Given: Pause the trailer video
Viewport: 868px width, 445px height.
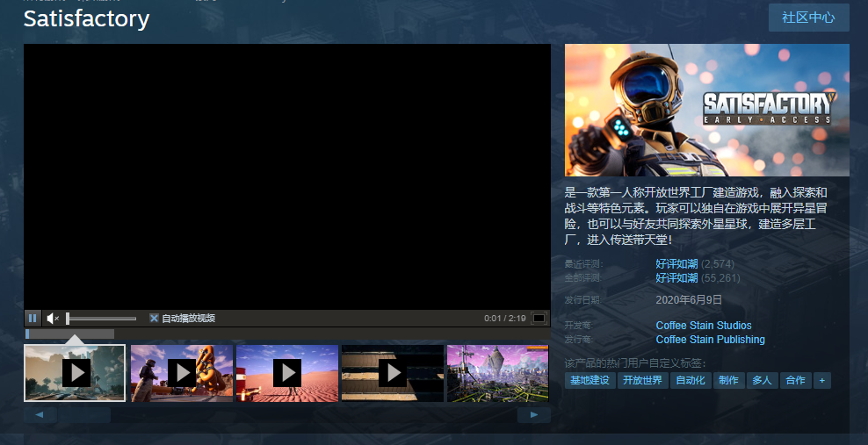Looking at the screenshot, I should (x=33, y=319).
